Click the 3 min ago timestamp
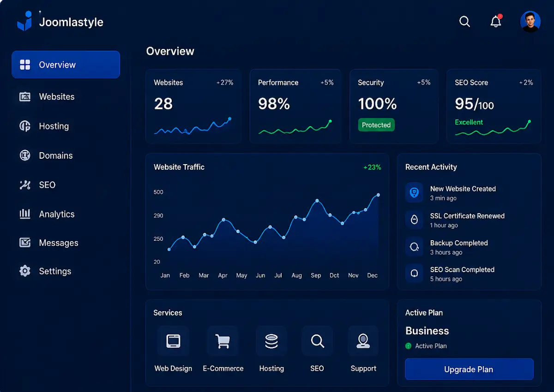554x392 pixels. tap(443, 198)
